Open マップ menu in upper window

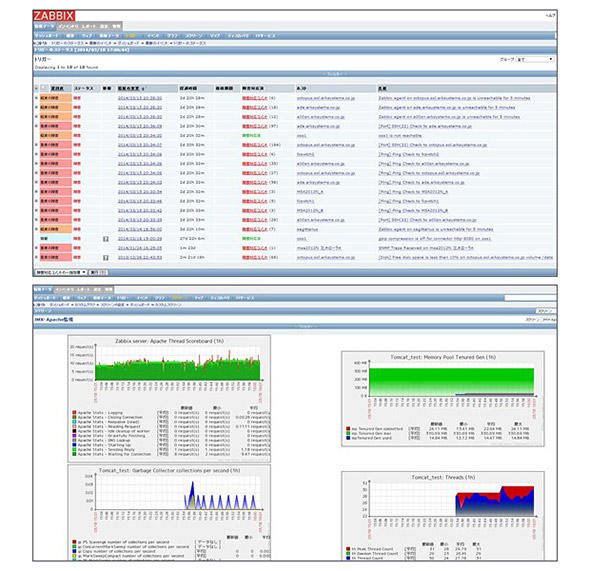[x=215, y=36]
